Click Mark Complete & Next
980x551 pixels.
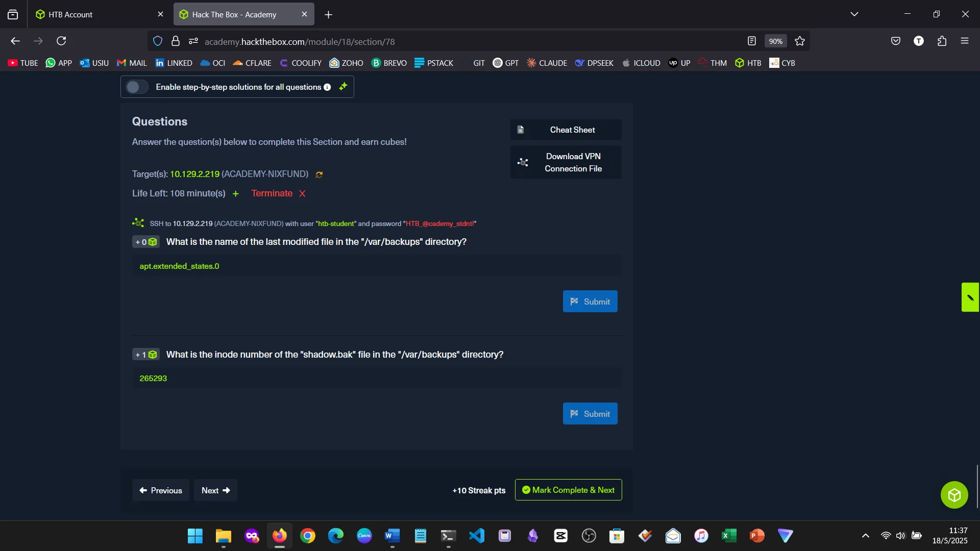[x=568, y=490]
